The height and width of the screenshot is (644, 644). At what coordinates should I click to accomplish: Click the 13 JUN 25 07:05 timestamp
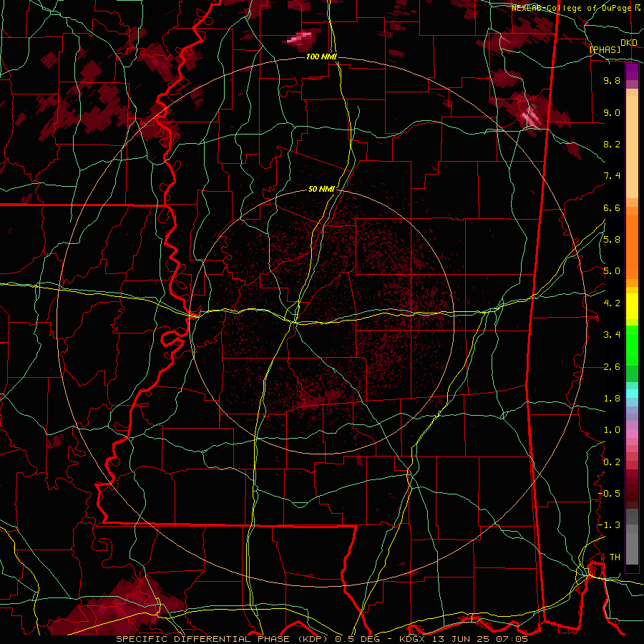(x=479, y=639)
